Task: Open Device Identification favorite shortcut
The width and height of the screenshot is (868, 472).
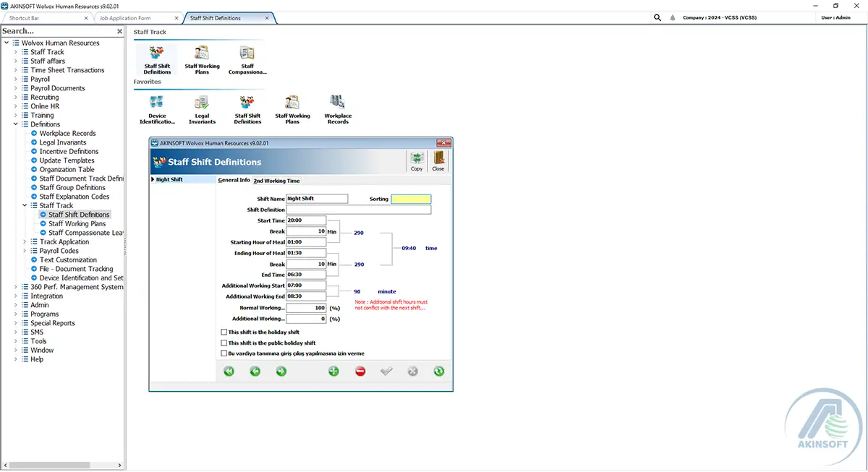Action: click(x=157, y=109)
